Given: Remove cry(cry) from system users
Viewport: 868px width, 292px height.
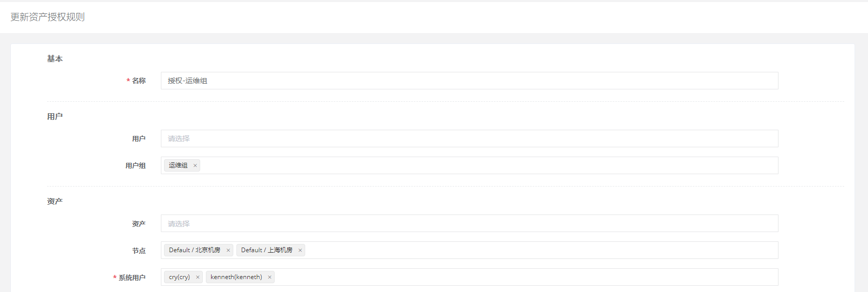Looking at the screenshot, I should [x=198, y=278].
